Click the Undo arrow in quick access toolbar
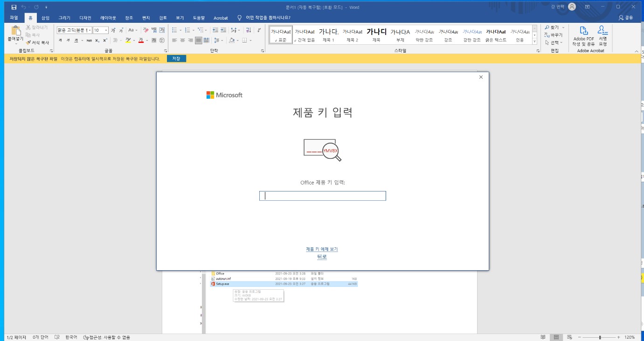644x341 pixels. [24, 7]
